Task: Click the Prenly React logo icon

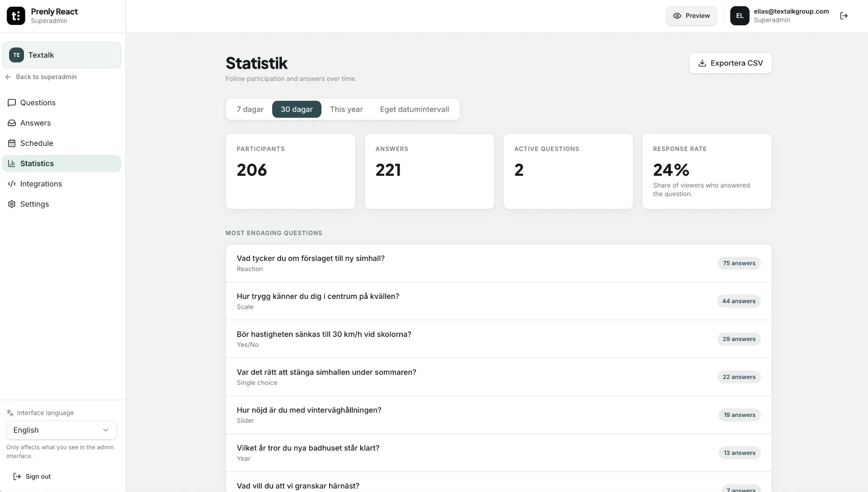Action: tap(16, 16)
